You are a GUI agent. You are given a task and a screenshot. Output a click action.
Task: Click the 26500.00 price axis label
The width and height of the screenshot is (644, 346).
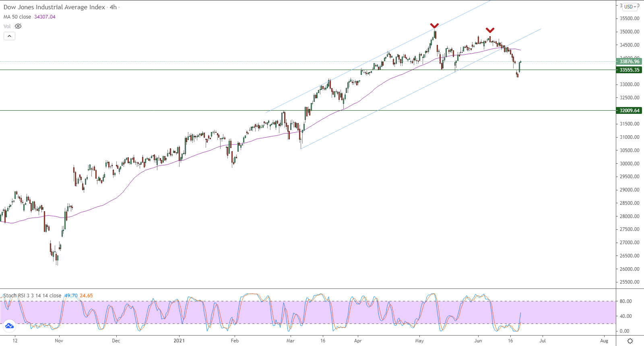pyautogui.click(x=630, y=256)
